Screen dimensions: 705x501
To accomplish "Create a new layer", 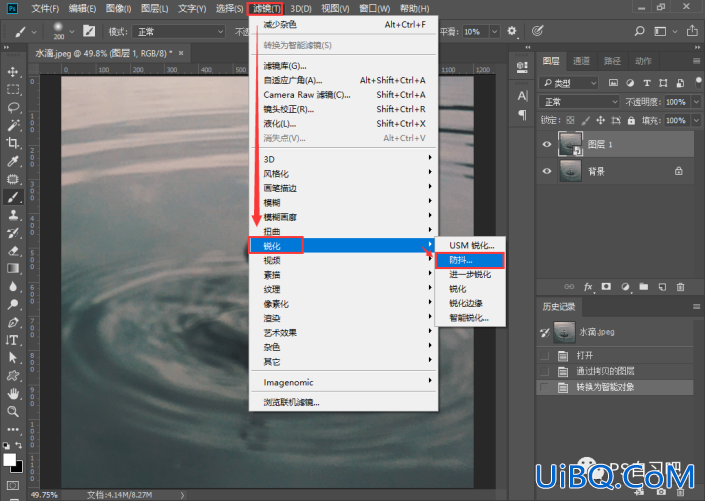I will pos(662,287).
